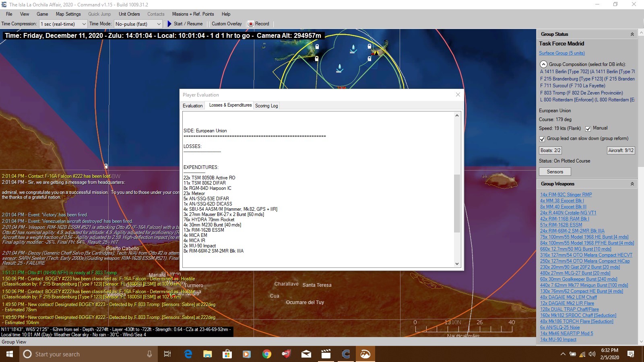Open 14x MU-90 Impact weapon link

pyautogui.click(x=558, y=339)
